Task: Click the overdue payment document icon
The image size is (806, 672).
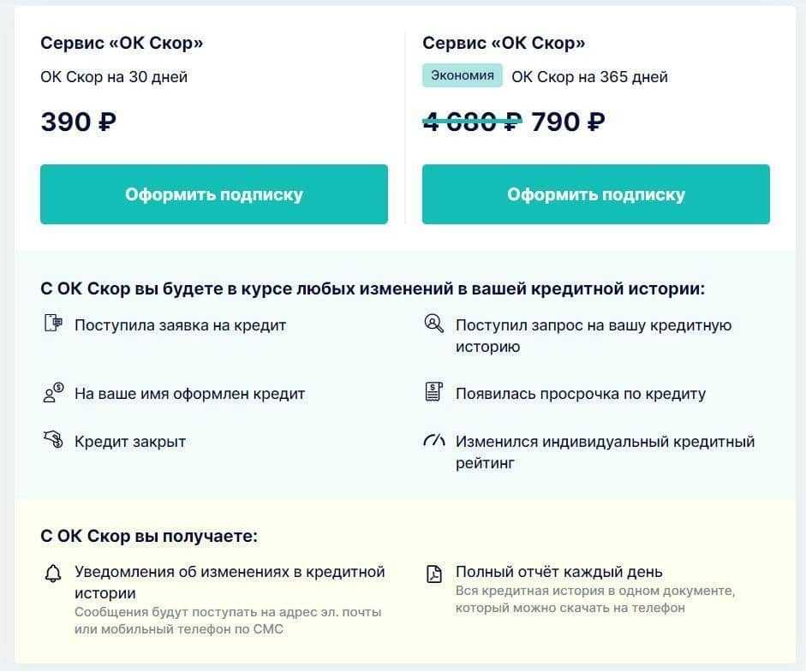Action: coord(433,393)
